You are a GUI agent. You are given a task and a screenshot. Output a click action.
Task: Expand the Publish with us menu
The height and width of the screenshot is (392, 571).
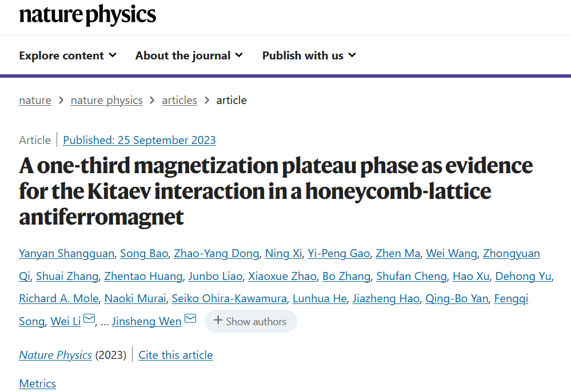point(309,55)
